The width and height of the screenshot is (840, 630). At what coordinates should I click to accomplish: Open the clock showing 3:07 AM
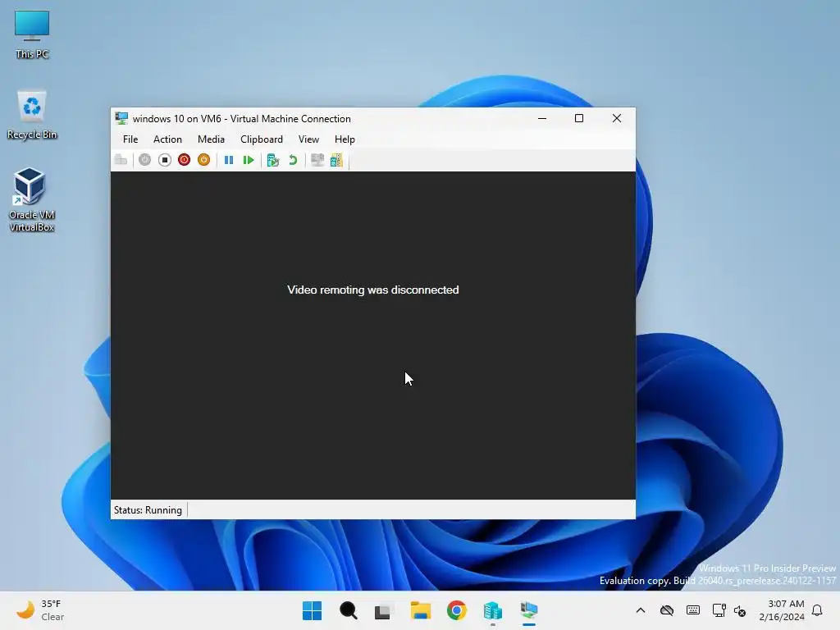pos(782,610)
